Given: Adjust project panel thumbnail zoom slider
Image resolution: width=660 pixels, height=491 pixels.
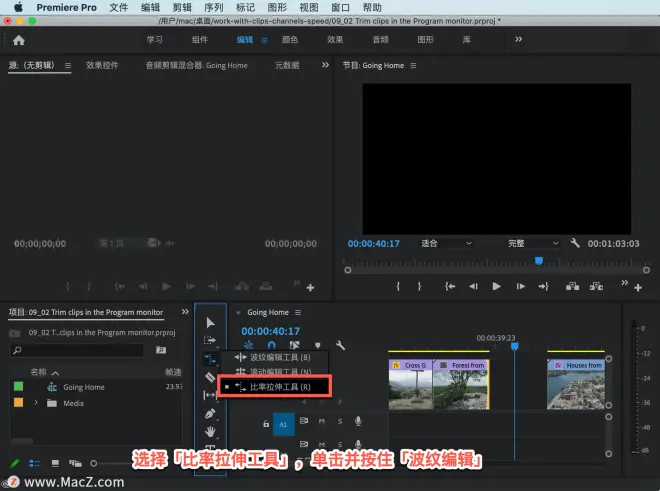Looking at the screenshot, I should [x=94, y=464].
